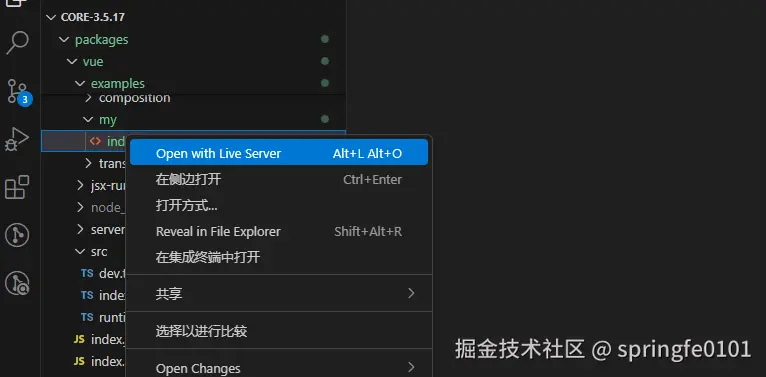Choose Reveal in File Explorer
This screenshot has width=766, height=377.
[x=279, y=231]
